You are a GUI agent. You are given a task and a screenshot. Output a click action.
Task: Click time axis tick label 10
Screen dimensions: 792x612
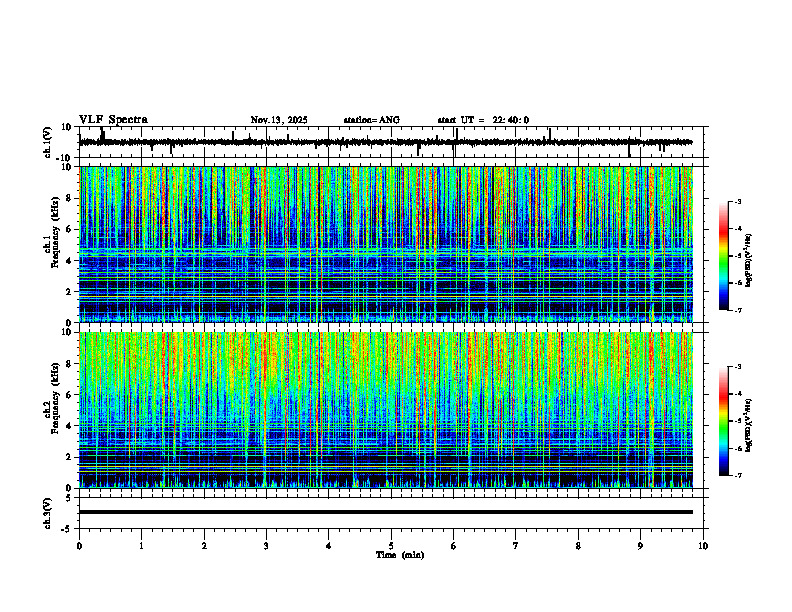(x=703, y=546)
